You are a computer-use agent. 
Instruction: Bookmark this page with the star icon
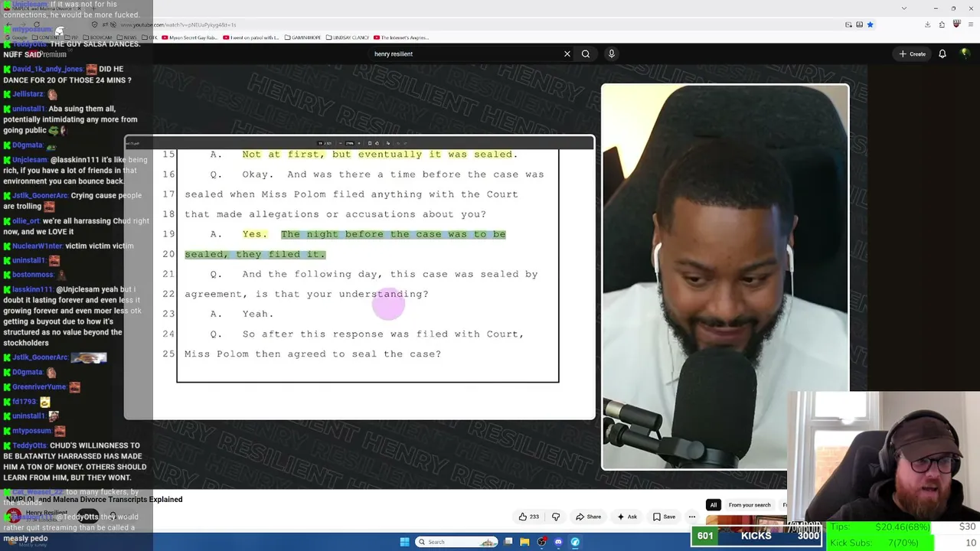[x=870, y=24]
